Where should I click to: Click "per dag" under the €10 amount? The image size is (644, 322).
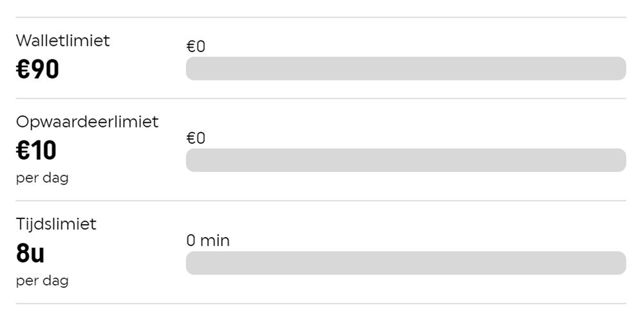coord(42,178)
